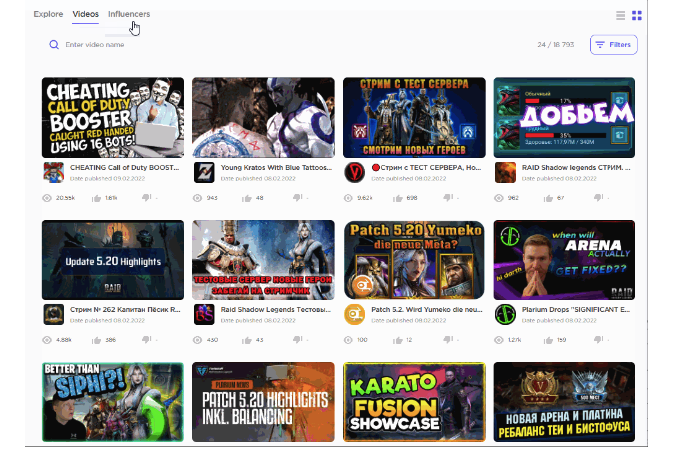Image resolution: width=675 pixels, height=463 pixels.
Task: Open channel avatar of Raid Shadow Legends Тестовы video
Action: click(204, 315)
